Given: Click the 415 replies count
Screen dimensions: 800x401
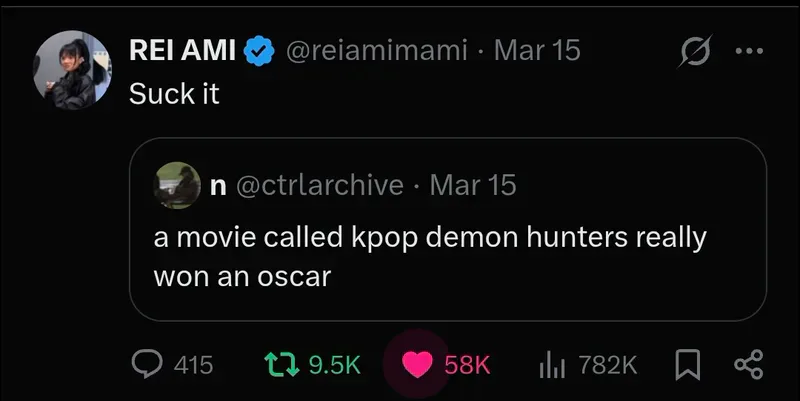Looking at the screenshot, I should [194, 365].
